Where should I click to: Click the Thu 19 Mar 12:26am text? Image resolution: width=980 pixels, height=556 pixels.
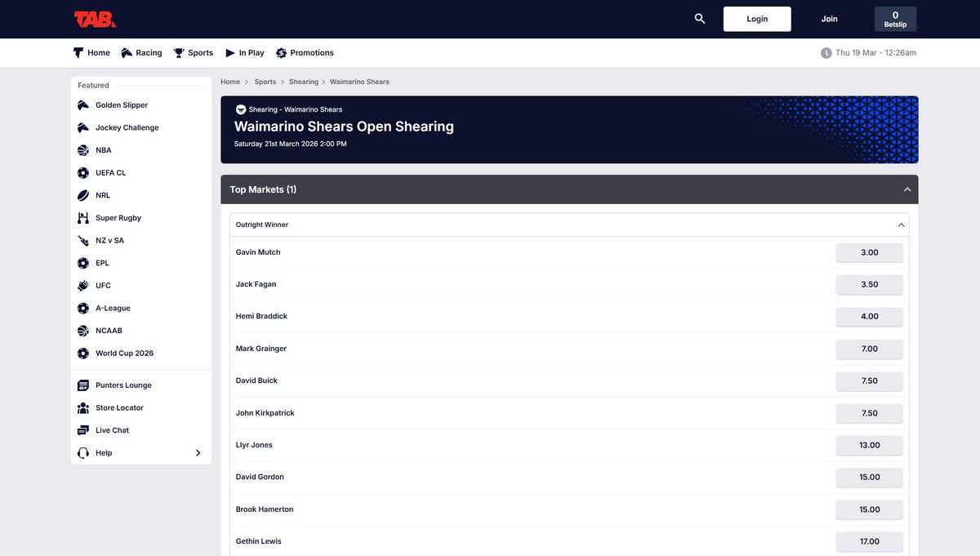[875, 53]
